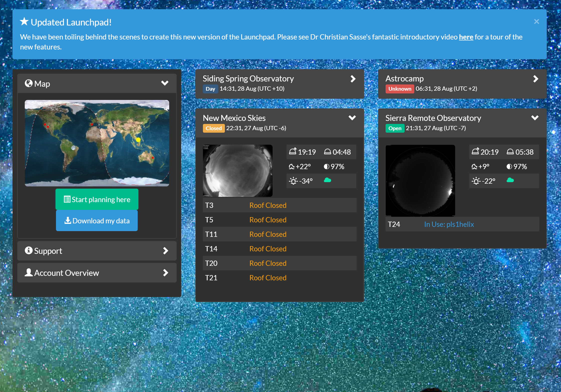Follow the 'here' introductory video link
This screenshot has width=561, height=392.
(x=466, y=37)
